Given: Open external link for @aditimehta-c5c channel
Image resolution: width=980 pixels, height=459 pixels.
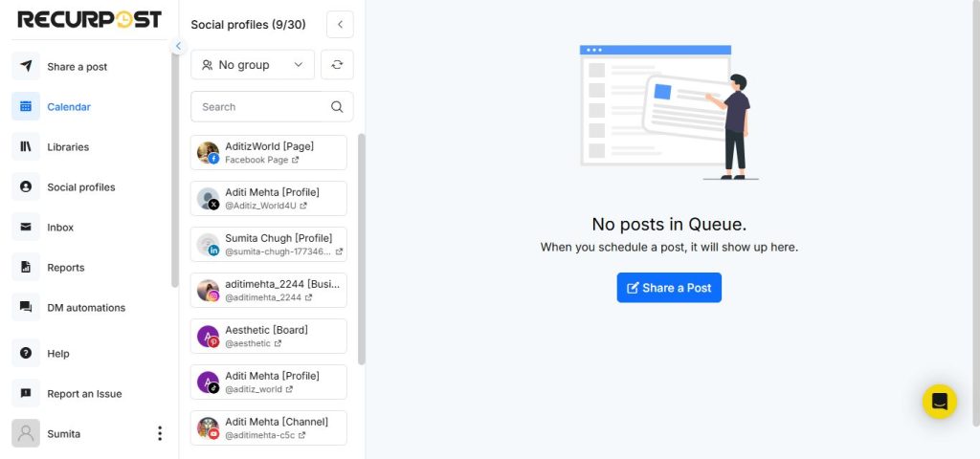Looking at the screenshot, I should pyautogui.click(x=301, y=435).
